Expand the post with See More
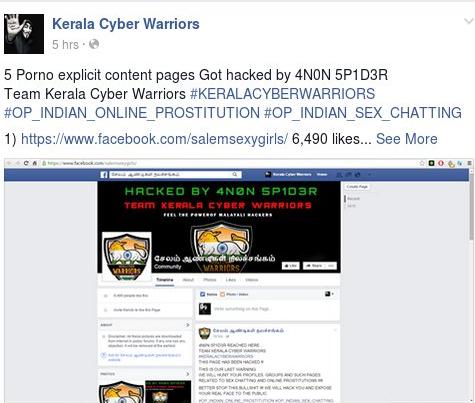Image resolution: width=475 pixels, height=403 pixels. click(x=407, y=139)
